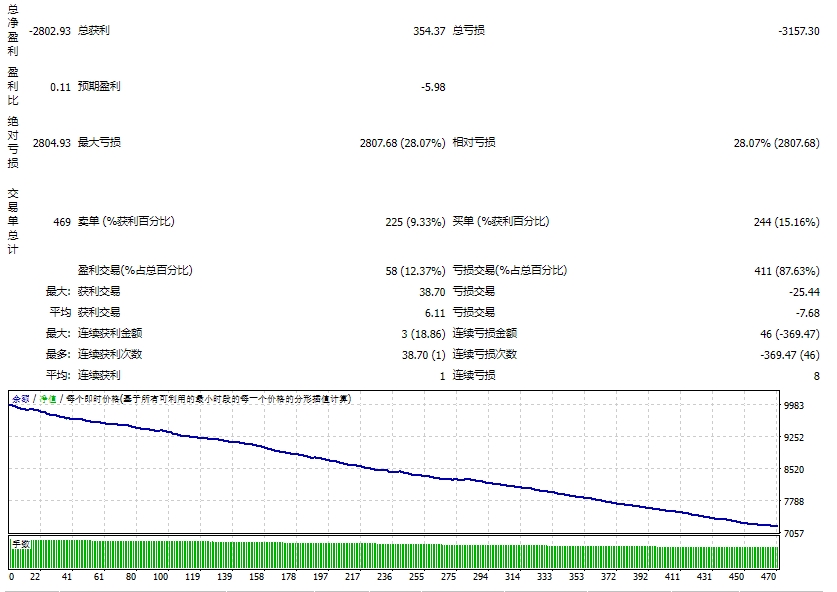Viewport: 837px width, 592px height.
Task: Click the 卖单 count 469
Action: pyautogui.click(x=63, y=222)
